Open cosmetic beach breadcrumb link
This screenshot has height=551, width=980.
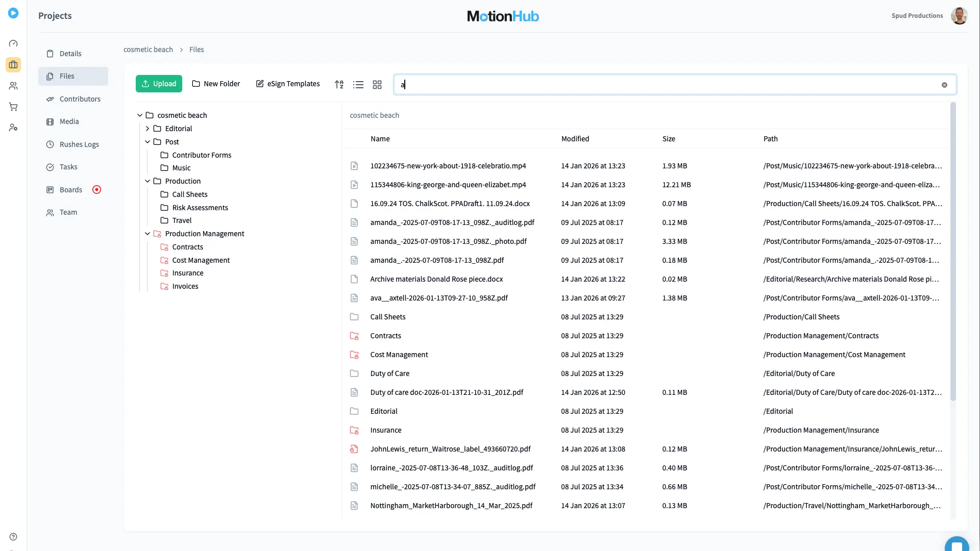click(x=148, y=49)
